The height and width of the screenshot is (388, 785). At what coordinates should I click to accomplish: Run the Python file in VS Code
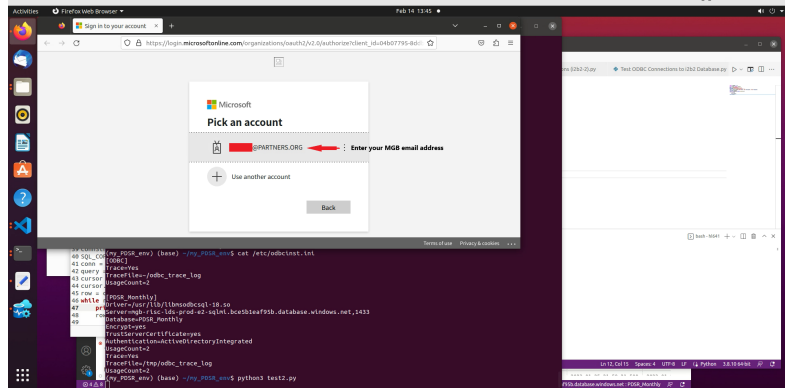pos(734,69)
